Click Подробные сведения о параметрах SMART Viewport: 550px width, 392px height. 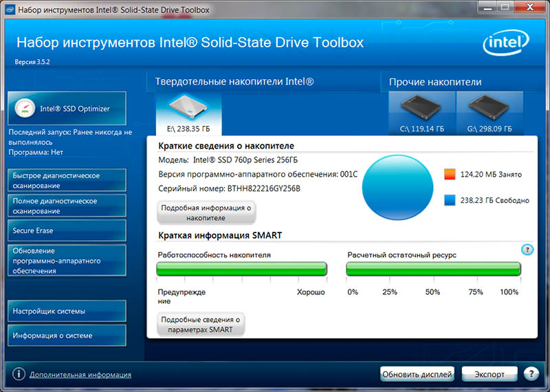(201, 325)
